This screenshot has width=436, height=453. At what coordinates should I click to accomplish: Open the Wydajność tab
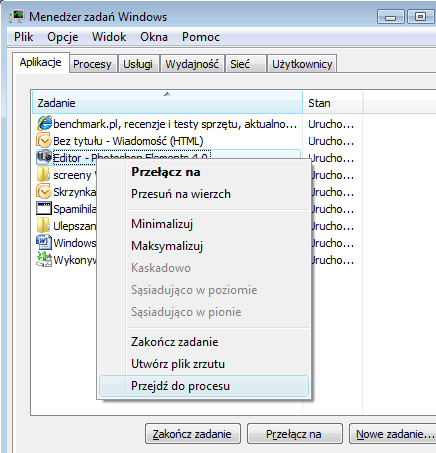click(x=192, y=64)
